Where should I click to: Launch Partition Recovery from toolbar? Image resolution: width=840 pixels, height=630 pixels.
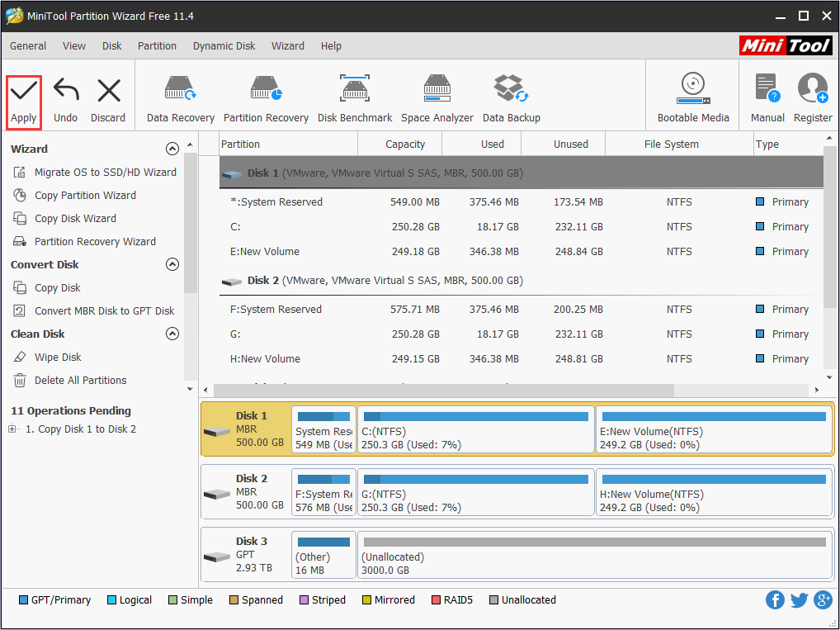pyautogui.click(x=266, y=90)
